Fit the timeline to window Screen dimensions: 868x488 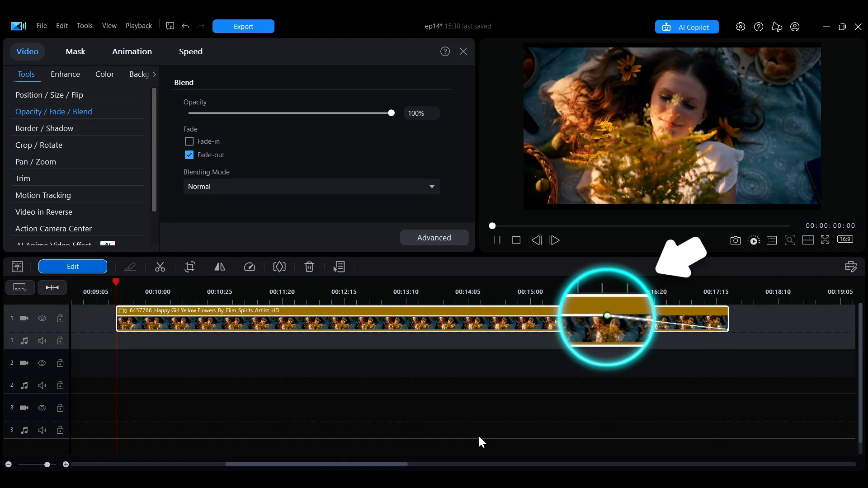point(52,287)
